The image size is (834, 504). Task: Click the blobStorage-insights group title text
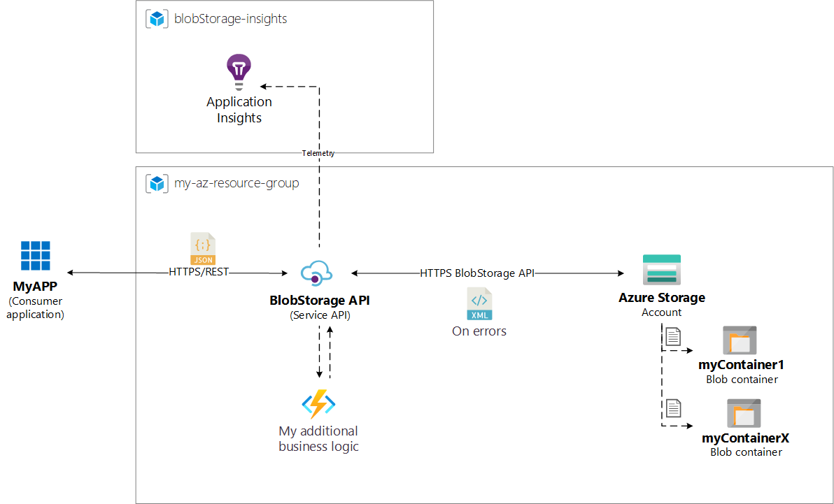(230, 19)
